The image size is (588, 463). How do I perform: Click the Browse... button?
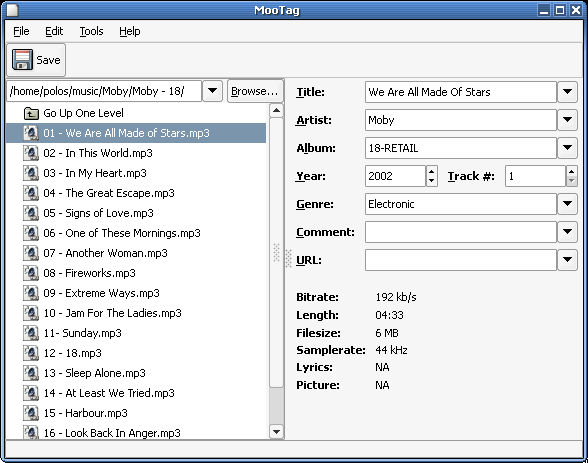click(x=255, y=91)
